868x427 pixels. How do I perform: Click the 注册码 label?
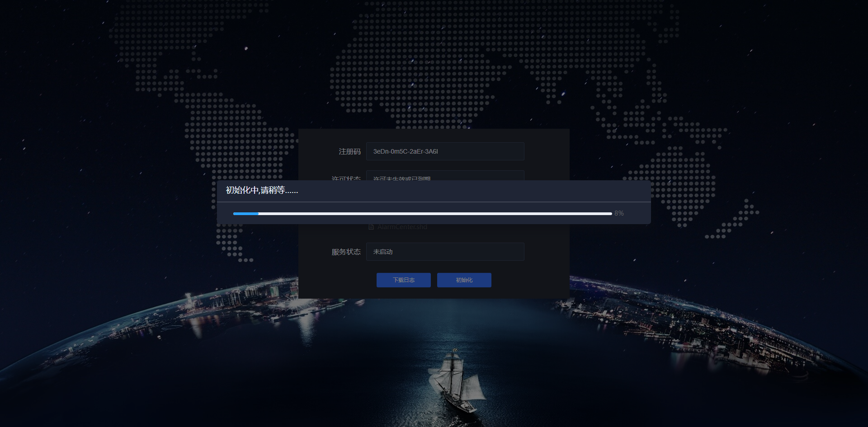coord(350,151)
